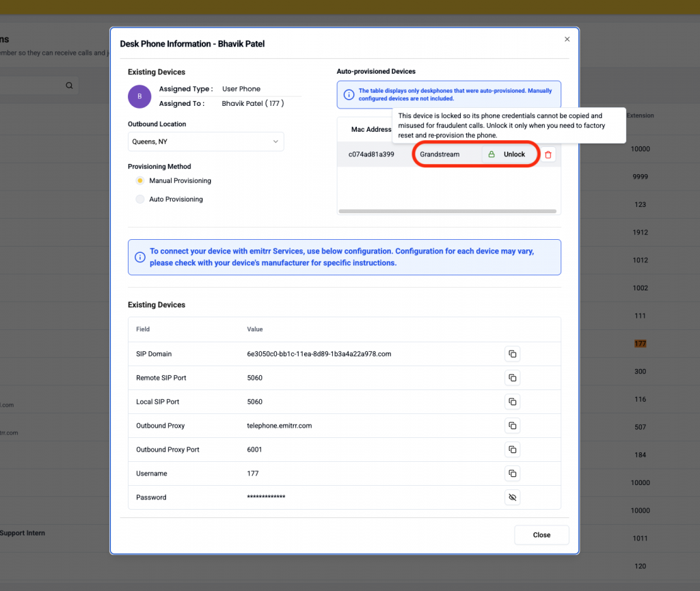Close dialog with the X icon
The width and height of the screenshot is (700, 591).
pos(567,39)
